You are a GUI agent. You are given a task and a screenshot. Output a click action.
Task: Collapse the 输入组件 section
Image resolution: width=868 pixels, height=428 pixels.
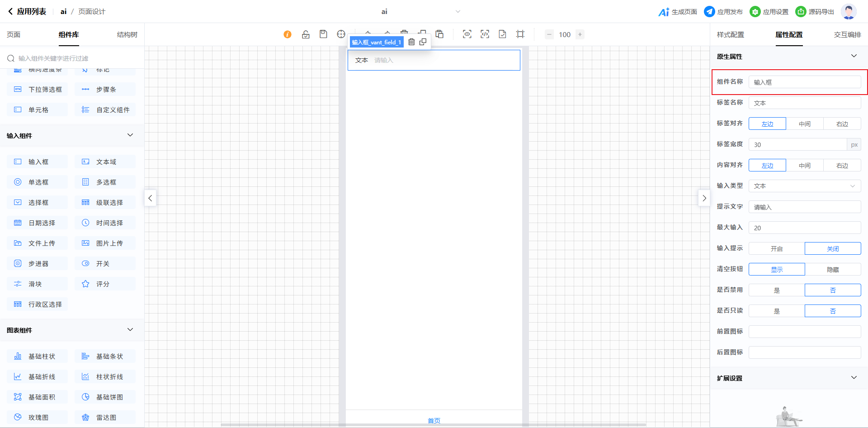[x=130, y=135]
